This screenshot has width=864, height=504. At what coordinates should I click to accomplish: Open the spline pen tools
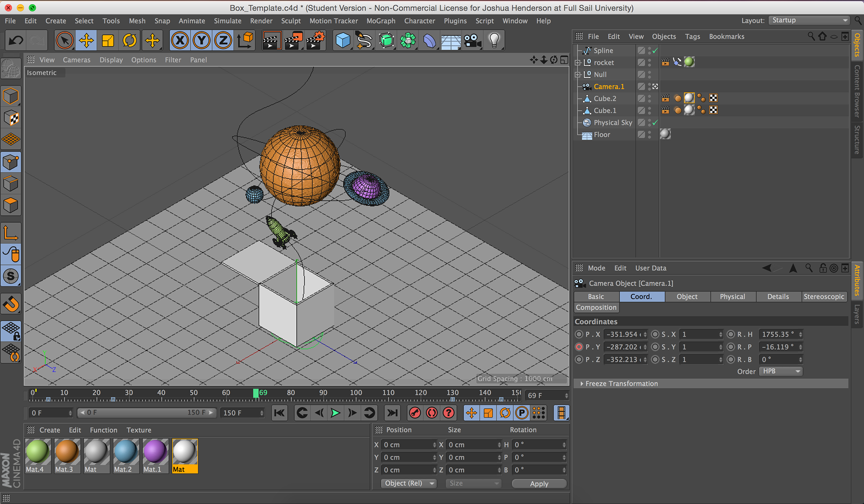(x=364, y=40)
